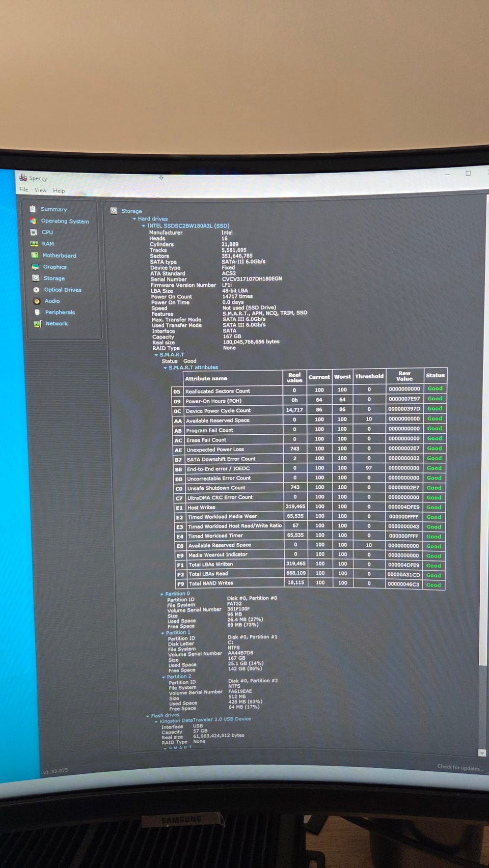Click the Speccy app icon in title bar
The height and width of the screenshot is (868, 489).
click(x=23, y=178)
